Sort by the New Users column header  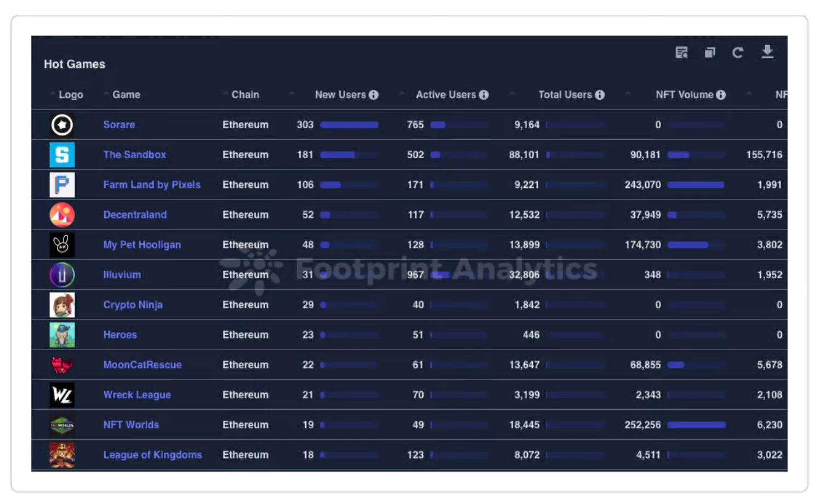340,95
